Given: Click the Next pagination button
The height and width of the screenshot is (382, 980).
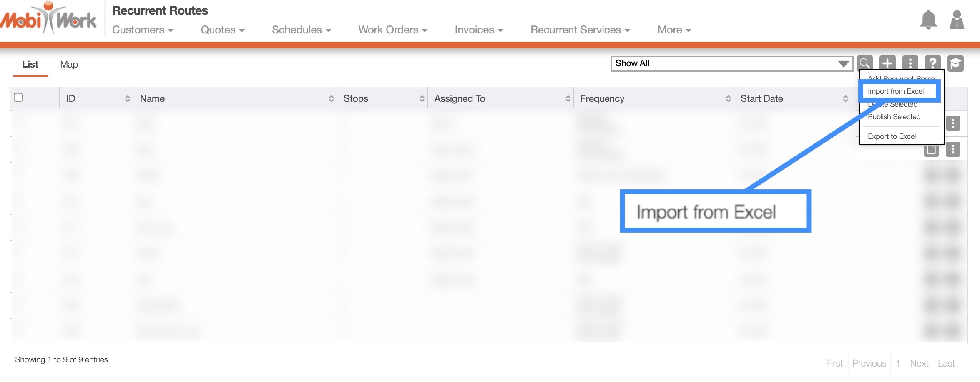Looking at the screenshot, I should tap(919, 363).
